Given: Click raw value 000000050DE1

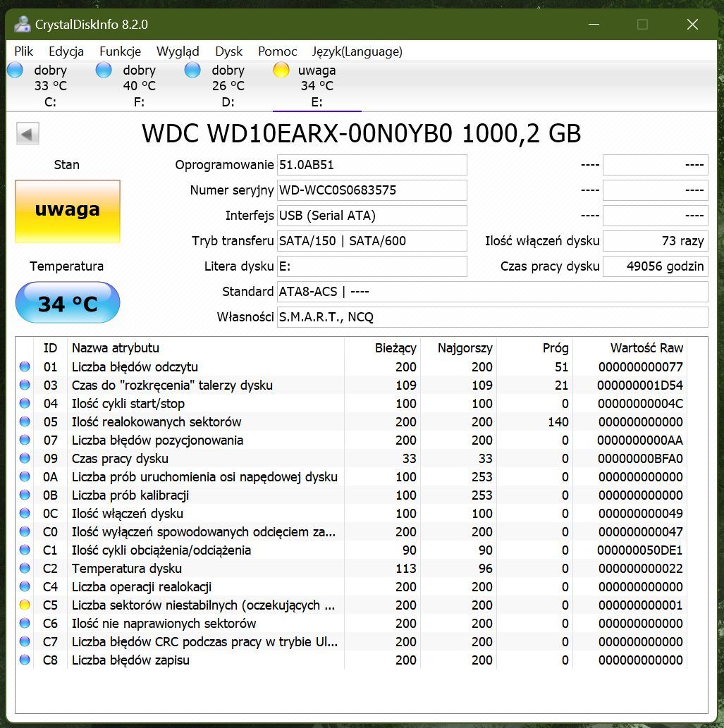Looking at the screenshot, I should click(640, 550).
